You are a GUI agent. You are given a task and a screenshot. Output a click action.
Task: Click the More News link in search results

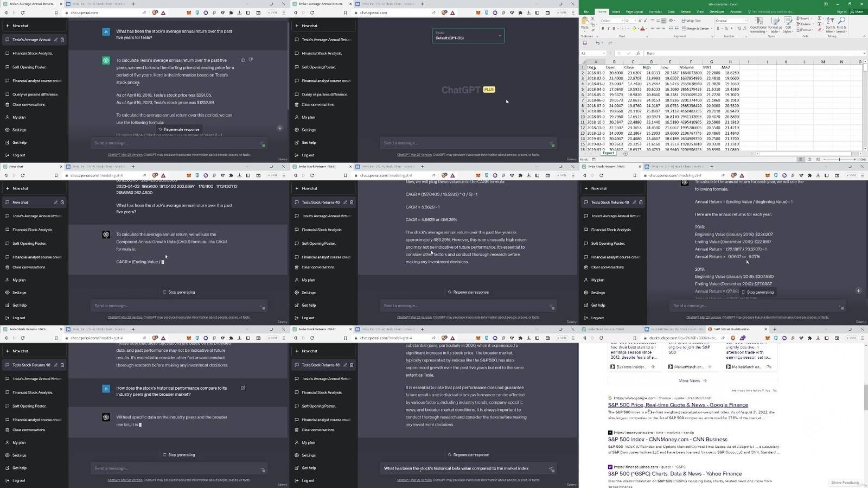(692, 381)
